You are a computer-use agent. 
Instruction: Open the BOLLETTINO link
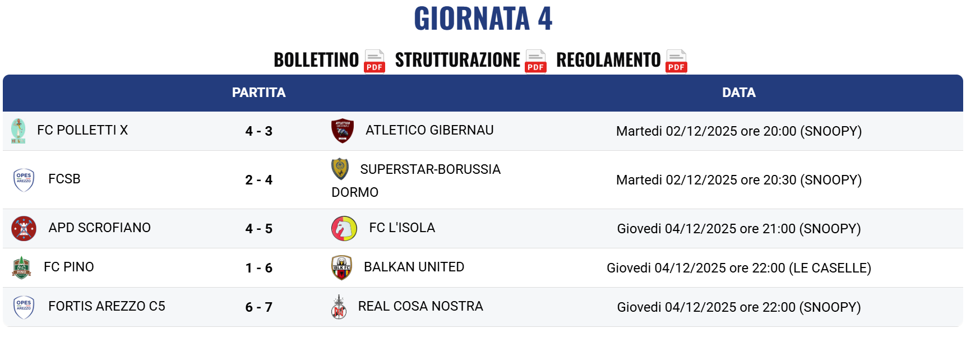(x=316, y=59)
